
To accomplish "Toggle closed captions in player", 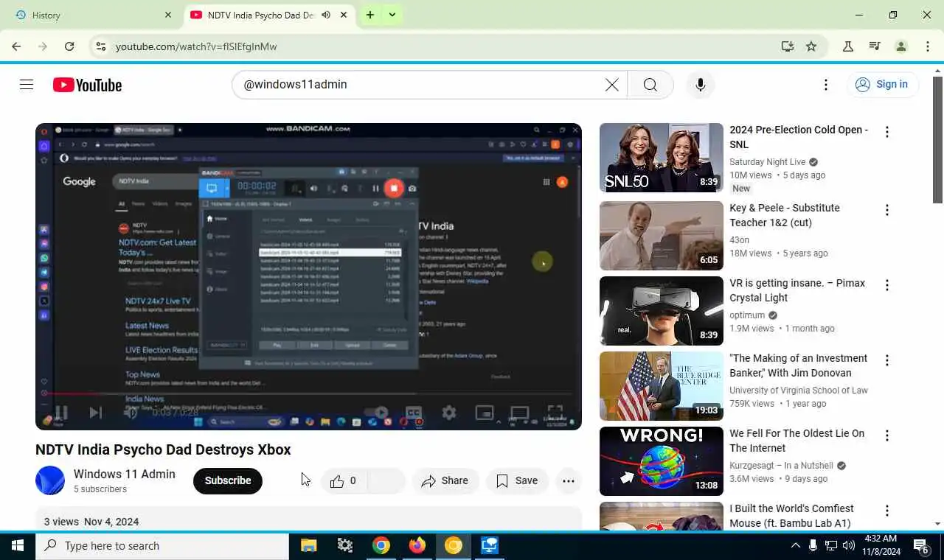I will click(414, 413).
